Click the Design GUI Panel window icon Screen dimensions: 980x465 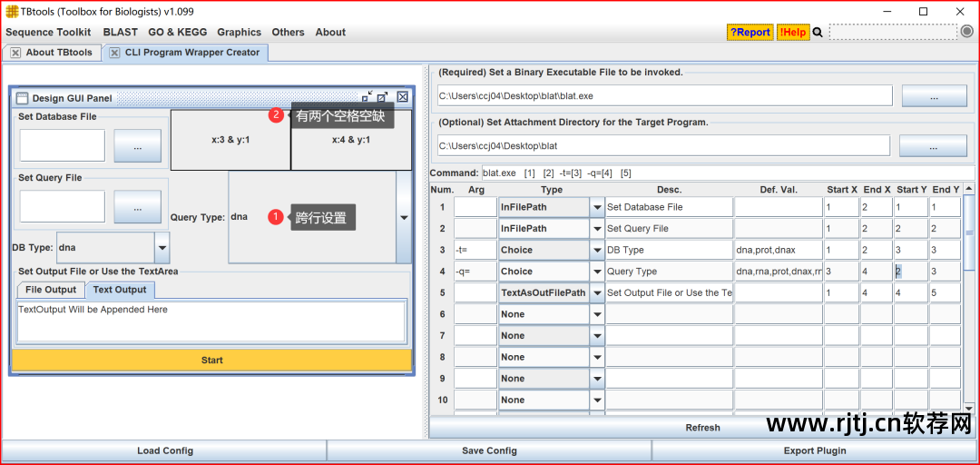point(23,98)
